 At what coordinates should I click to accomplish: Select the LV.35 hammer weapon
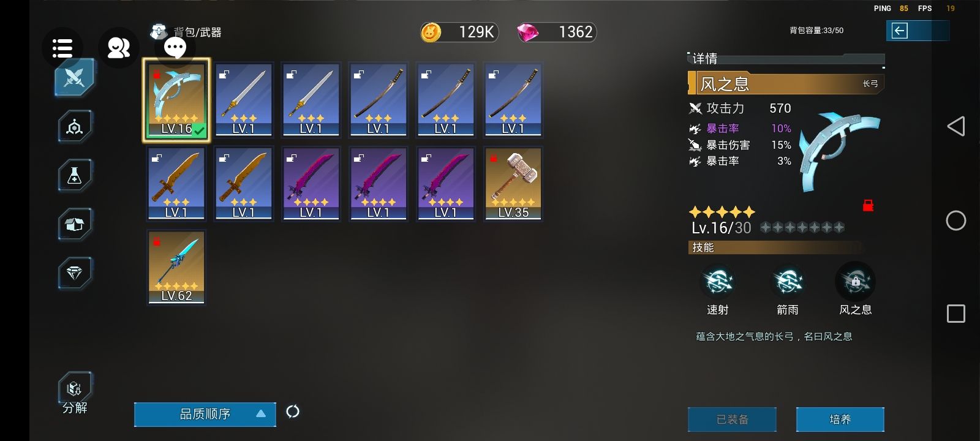click(x=513, y=184)
